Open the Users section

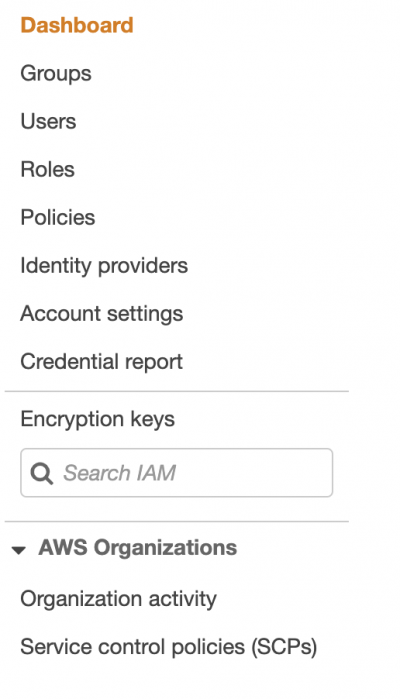[48, 121]
